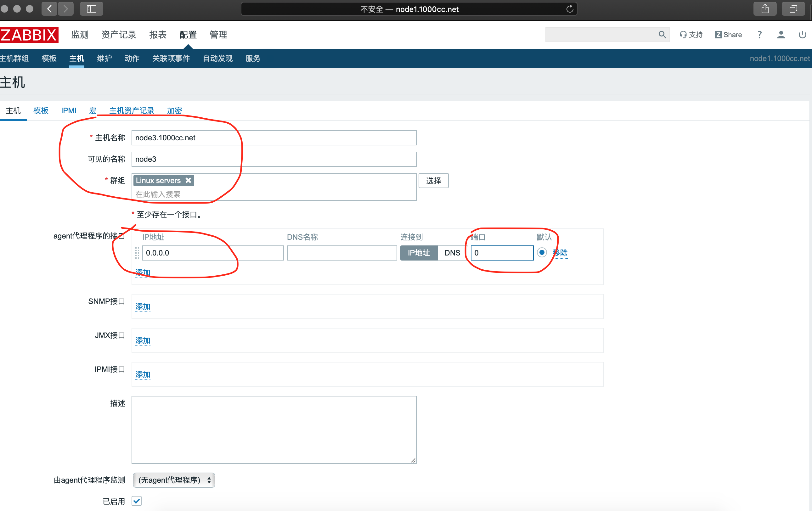This screenshot has height=511, width=812.
Task: Toggle the 已启用 enabled checkbox
Action: point(137,501)
